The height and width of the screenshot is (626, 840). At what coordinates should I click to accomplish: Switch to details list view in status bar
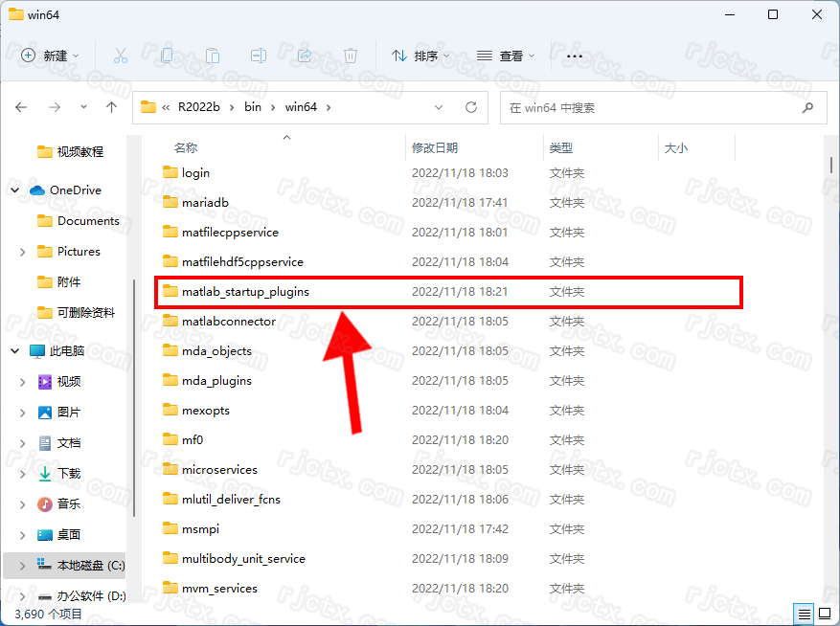[805, 614]
